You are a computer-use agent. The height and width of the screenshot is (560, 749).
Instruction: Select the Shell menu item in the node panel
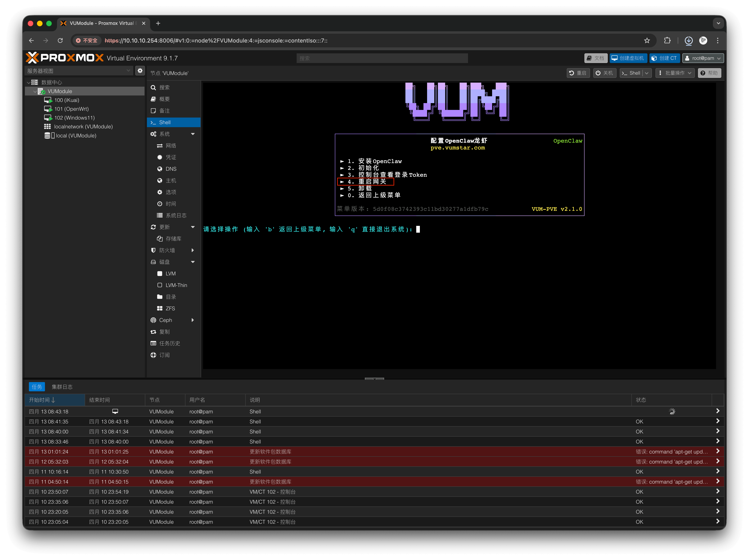point(174,123)
